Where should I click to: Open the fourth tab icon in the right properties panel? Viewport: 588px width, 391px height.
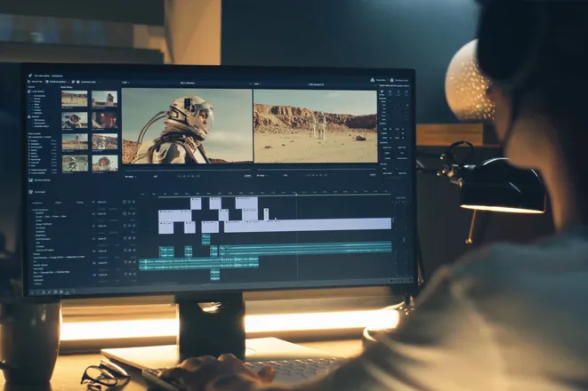[x=407, y=92]
